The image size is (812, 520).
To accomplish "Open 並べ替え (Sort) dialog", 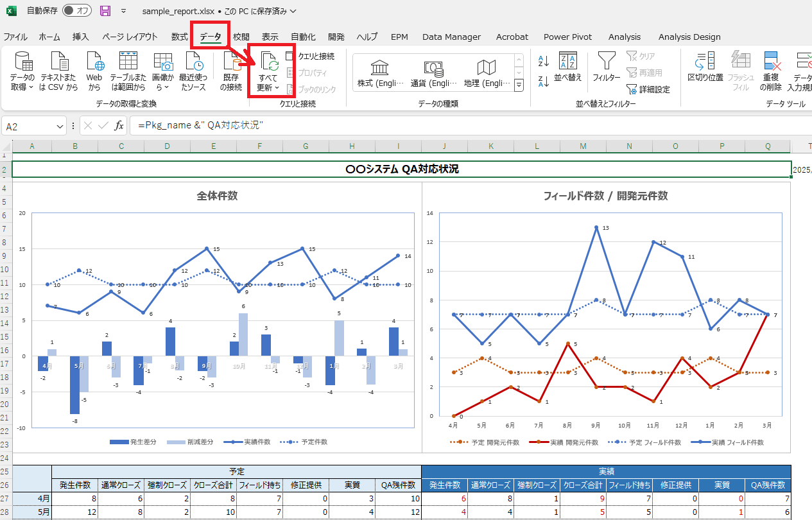I will 568,67.
